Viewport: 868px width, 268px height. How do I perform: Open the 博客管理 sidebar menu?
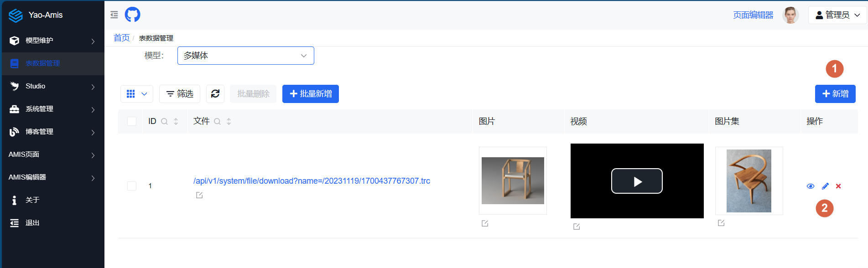click(x=52, y=132)
